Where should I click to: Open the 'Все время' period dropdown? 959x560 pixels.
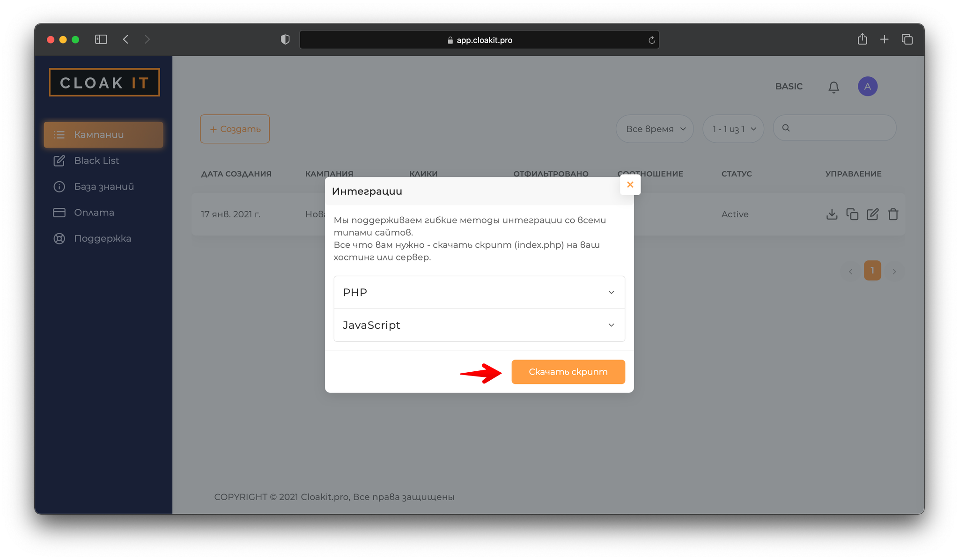tap(655, 129)
